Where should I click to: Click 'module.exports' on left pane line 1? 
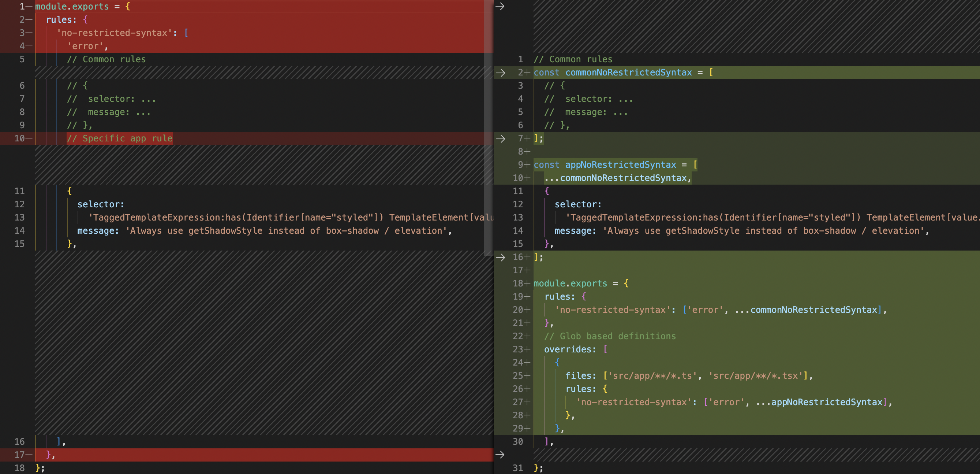(71, 7)
